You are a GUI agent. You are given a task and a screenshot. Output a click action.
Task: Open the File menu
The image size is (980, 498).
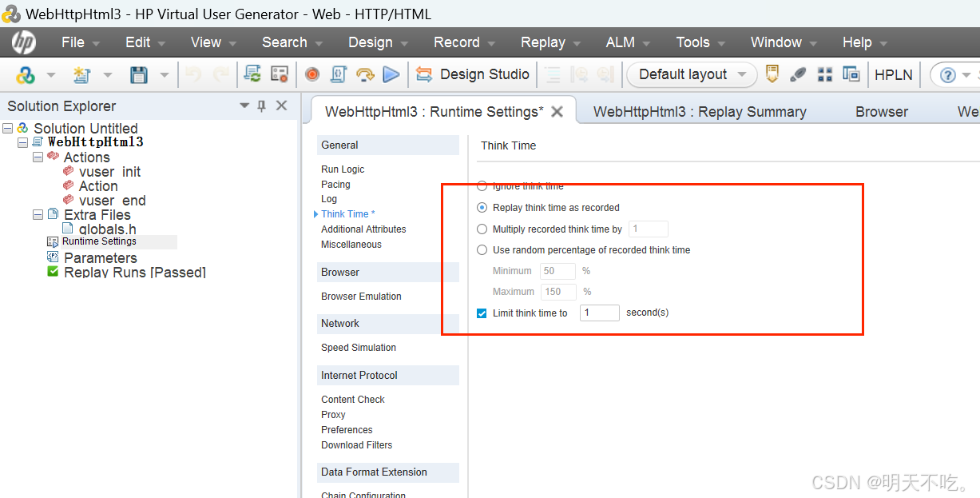81,42
